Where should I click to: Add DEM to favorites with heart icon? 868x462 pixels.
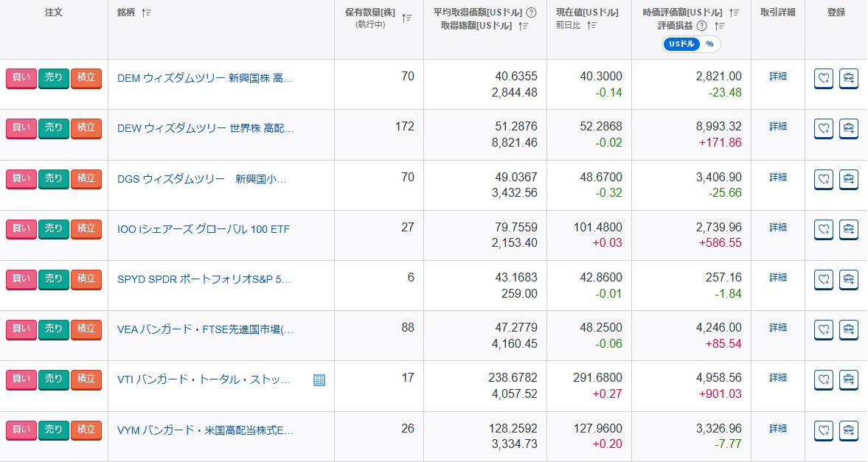point(824,79)
